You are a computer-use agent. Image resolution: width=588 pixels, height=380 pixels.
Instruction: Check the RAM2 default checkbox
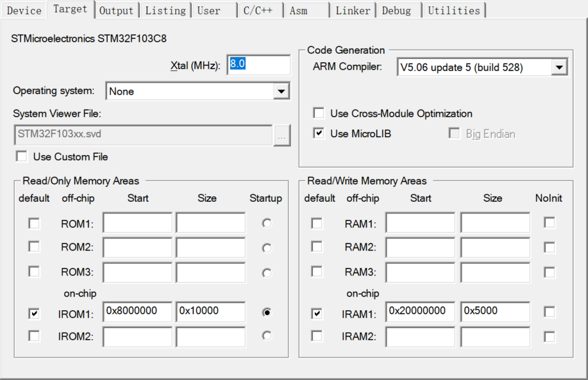click(317, 247)
